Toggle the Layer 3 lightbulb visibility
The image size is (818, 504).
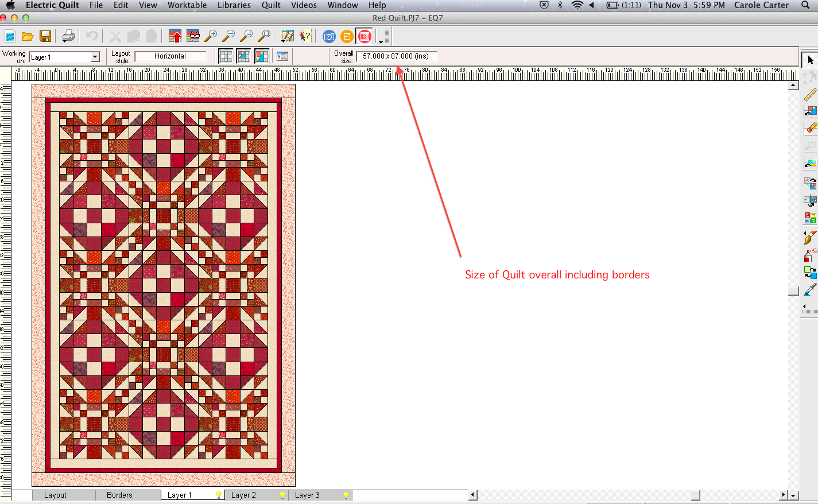(x=346, y=495)
